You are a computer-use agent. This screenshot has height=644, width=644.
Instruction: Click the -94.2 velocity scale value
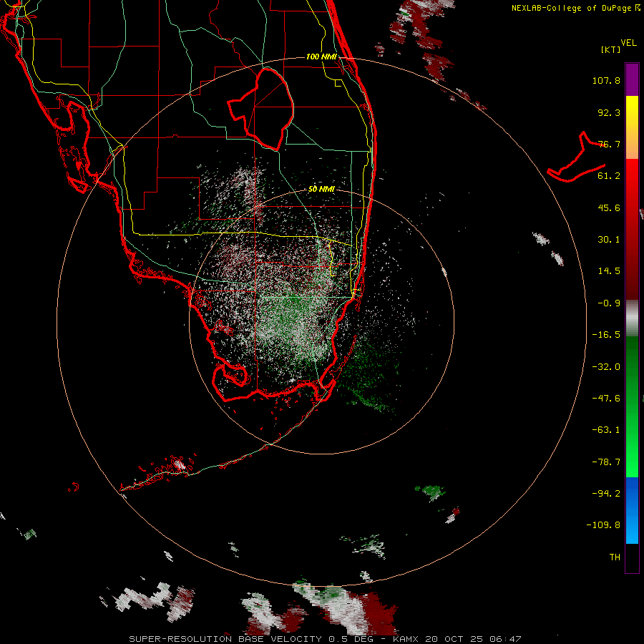pos(606,493)
